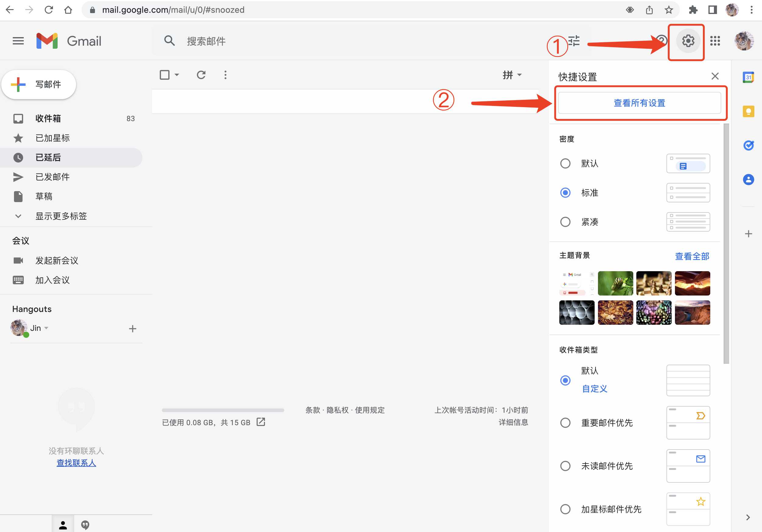Get add-ons with the plus icon
This screenshot has height=532, width=762.
748,234
